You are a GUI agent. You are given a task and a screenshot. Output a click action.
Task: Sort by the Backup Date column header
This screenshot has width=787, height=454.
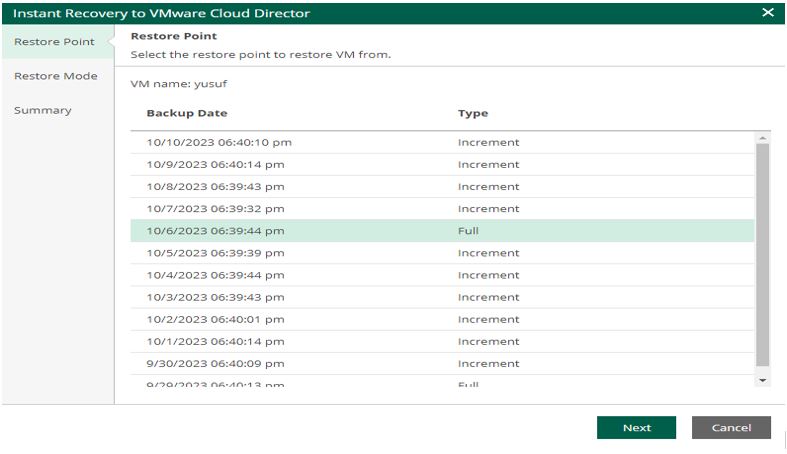tap(187, 113)
